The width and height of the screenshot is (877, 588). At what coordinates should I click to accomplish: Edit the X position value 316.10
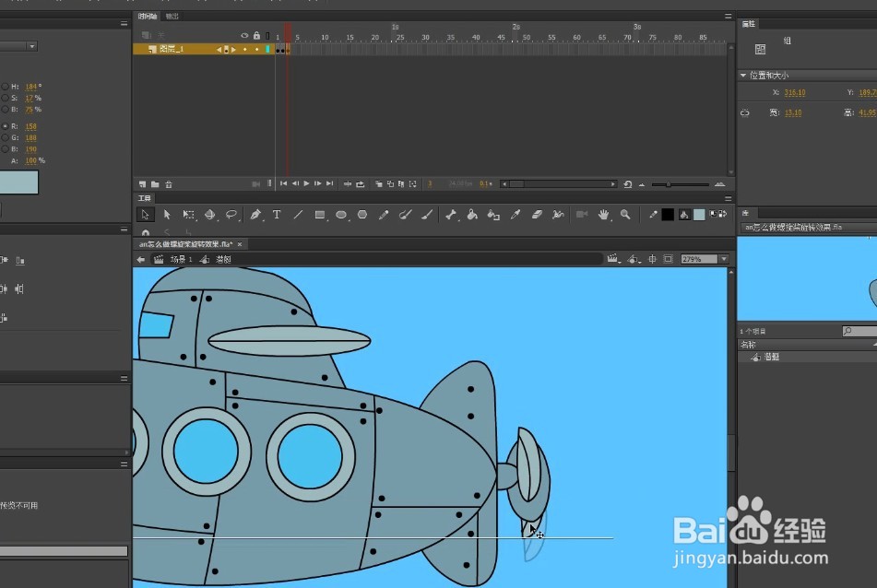pyautogui.click(x=795, y=93)
